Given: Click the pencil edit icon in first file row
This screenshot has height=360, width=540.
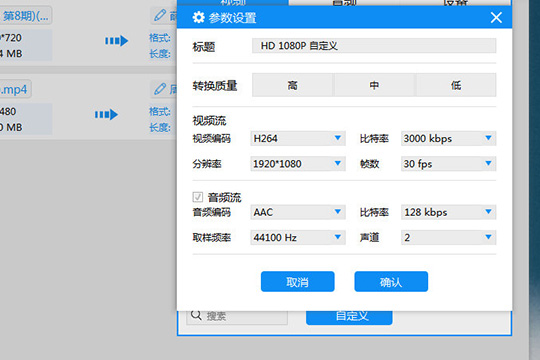Looking at the screenshot, I should [159, 15].
